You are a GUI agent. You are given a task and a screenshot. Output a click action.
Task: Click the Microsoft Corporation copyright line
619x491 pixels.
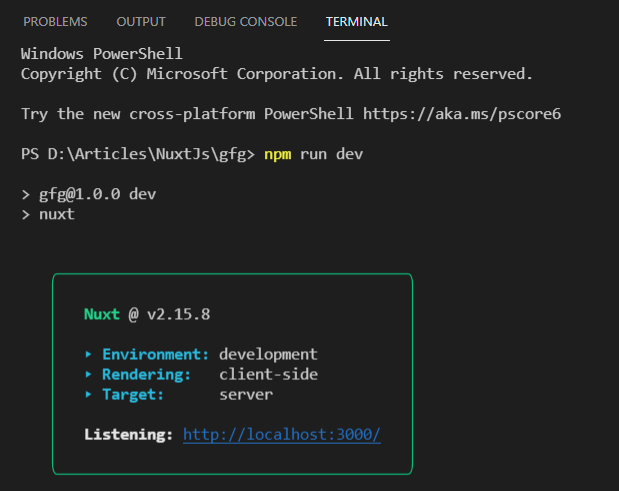point(277,74)
